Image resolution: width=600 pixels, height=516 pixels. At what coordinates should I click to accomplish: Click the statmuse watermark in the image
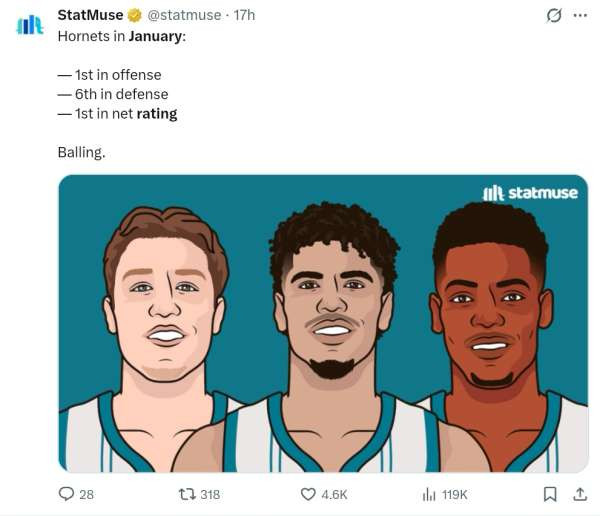(530, 193)
